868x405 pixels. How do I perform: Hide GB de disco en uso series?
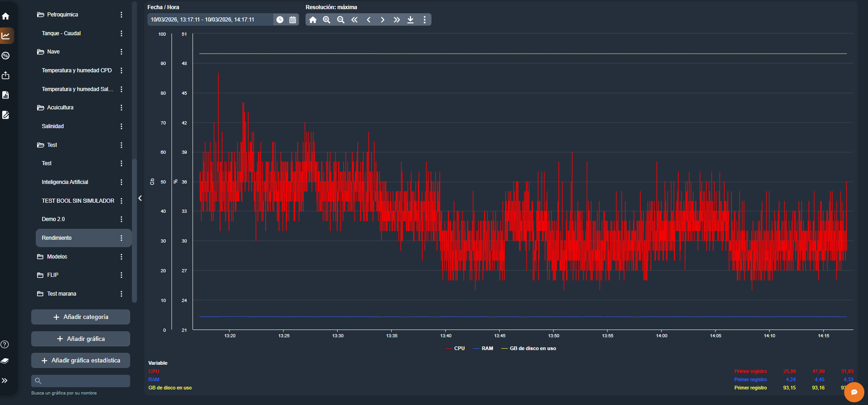tap(532, 348)
